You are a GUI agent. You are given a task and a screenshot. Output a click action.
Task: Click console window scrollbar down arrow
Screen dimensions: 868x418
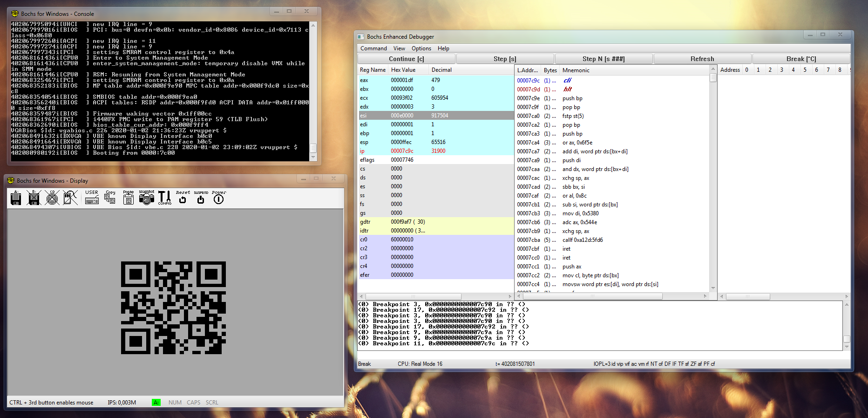(x=313, y=158)
